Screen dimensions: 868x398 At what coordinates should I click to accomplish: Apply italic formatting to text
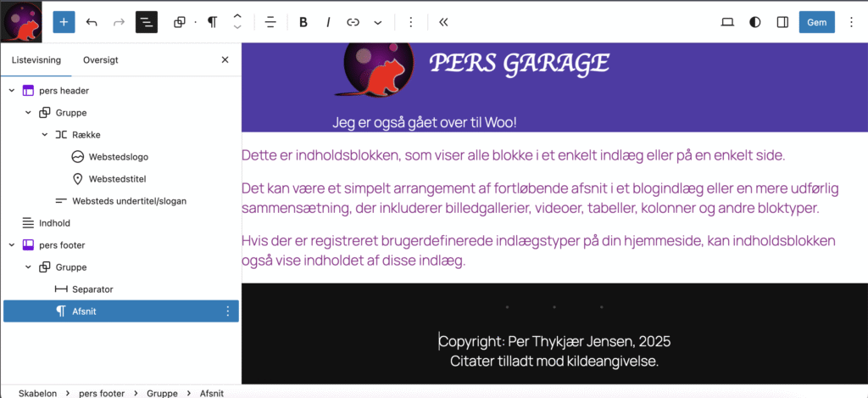point(328,22)
